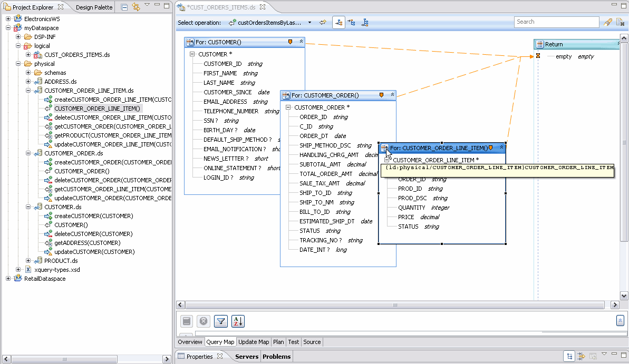The width and height of the screenshot is (629, 364).
Task: Click the orange marker on For: CUSTOMER() header
Action: [x=290, y=42]
